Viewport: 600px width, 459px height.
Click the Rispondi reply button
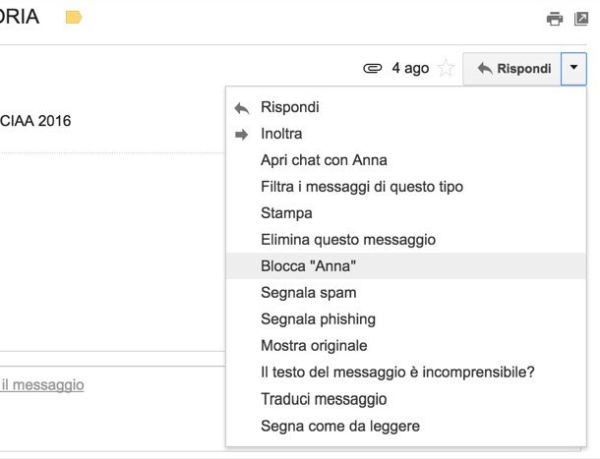(x=512, y=69)
